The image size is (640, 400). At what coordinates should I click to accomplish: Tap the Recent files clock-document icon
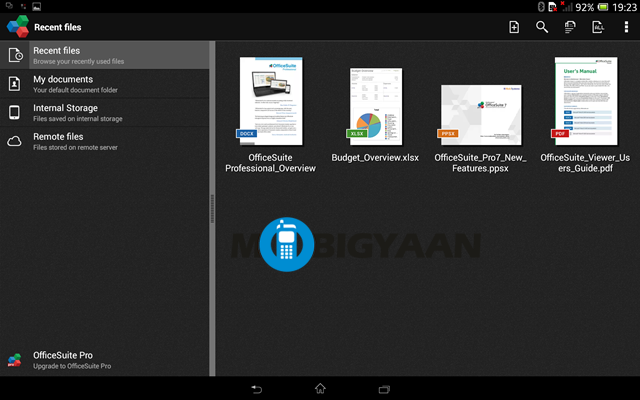(16, 55)
